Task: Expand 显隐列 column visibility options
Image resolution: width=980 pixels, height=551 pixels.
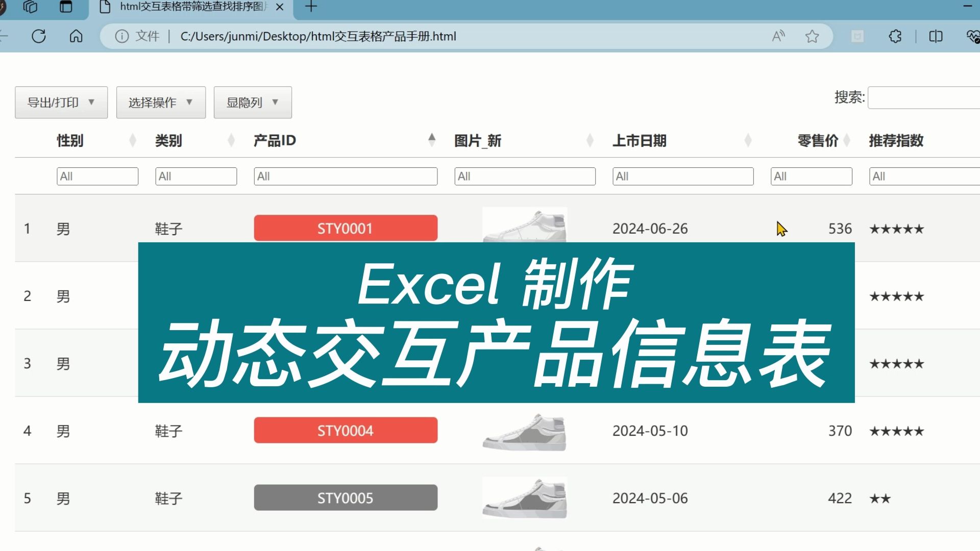Action: click(x=253, y=102)
